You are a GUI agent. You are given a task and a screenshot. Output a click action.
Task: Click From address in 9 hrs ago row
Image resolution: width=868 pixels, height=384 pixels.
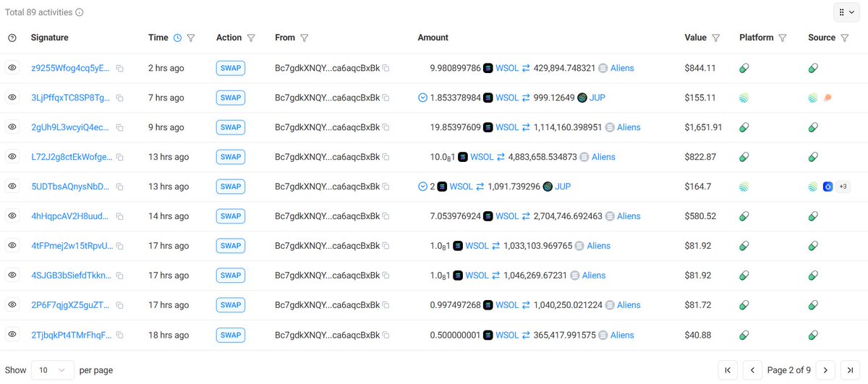(x=327, y=127)
